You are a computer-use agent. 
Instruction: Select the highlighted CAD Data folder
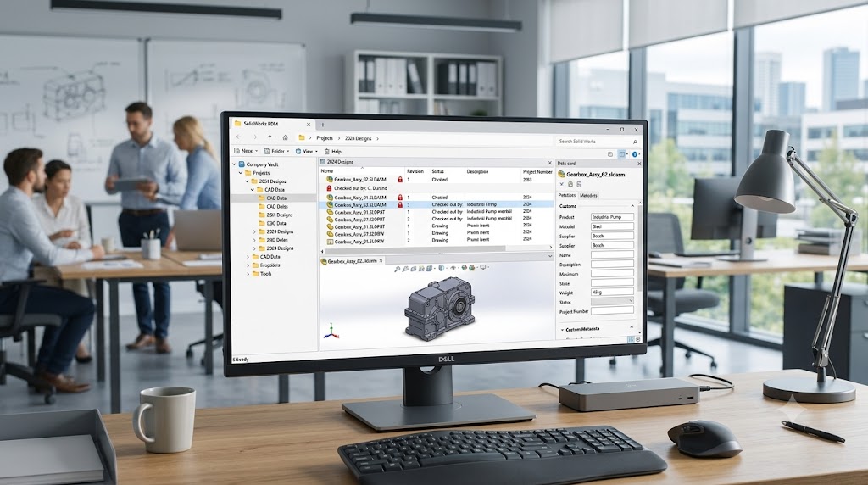pyautogui.click(x=274, y=198)
